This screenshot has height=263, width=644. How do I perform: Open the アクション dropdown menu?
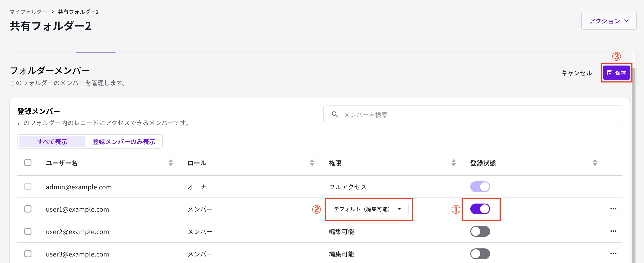[x=608, y=21]
